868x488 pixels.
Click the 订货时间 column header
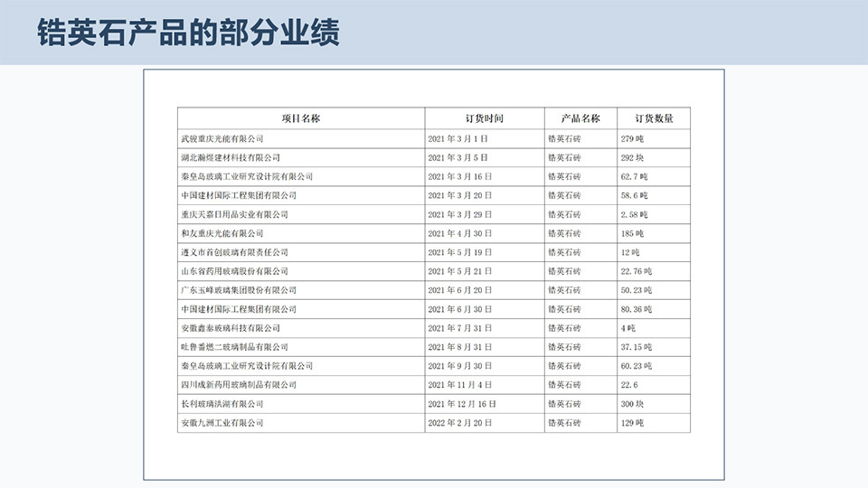(x=485, y=118)
